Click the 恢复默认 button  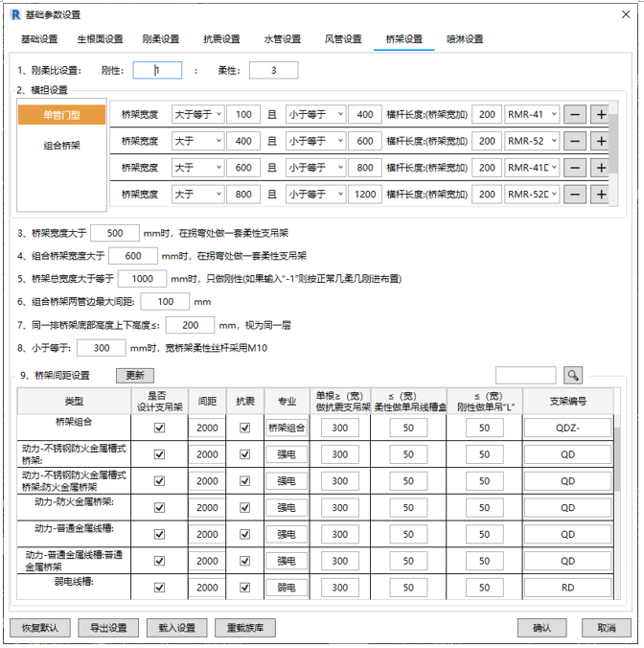pos(38,628)
